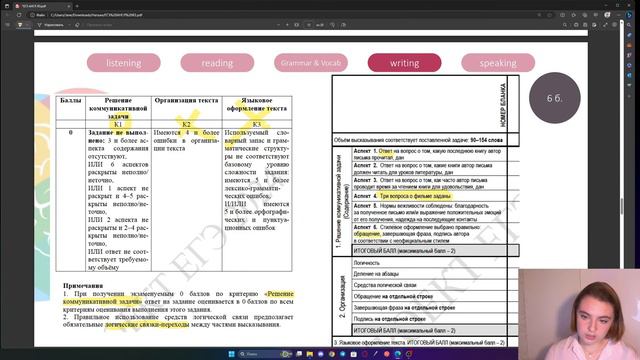The width and height of the screenshot is (640, 360).
Task: Click the 'Организация текста' column header
Action: pyautogui.click(x=187, y=100)
